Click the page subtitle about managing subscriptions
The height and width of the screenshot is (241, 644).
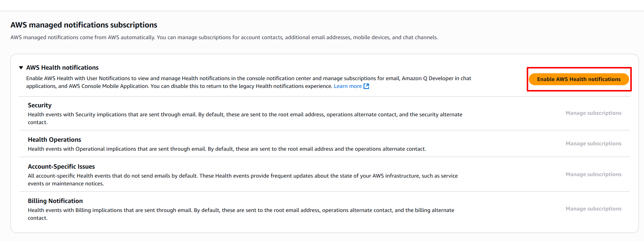[x=224, y=37]
